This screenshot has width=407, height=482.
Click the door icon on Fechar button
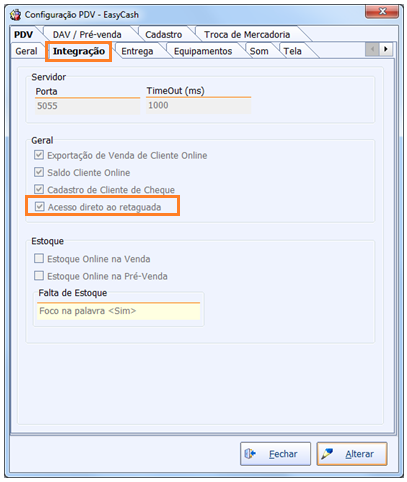point(250,454)
